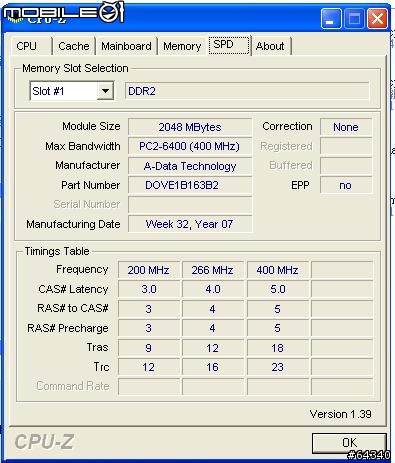Go to the Memory tab
Viewport: 395px width, 463px height.
[182, 46]
